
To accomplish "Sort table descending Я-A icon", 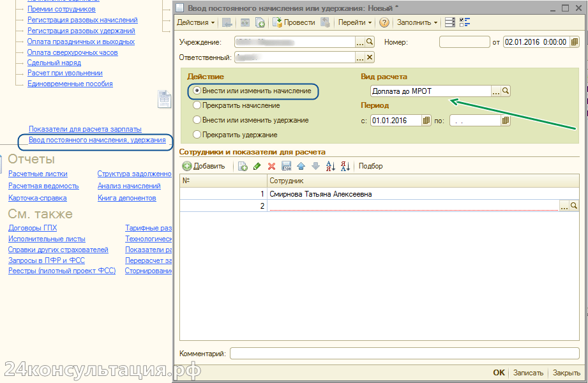I will [x=345, y=166].
